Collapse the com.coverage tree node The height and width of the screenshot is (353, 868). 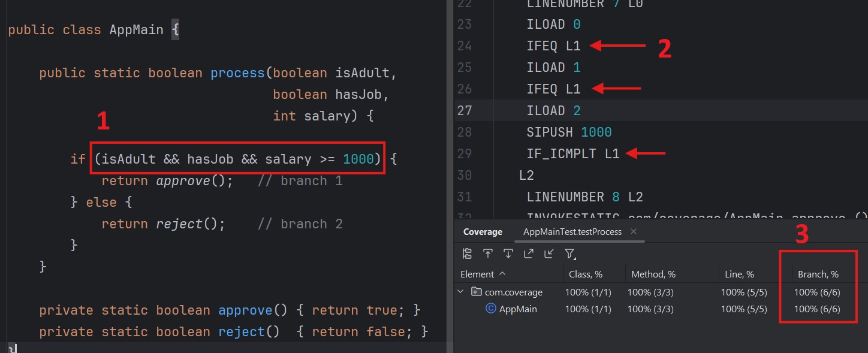[461, 292]
